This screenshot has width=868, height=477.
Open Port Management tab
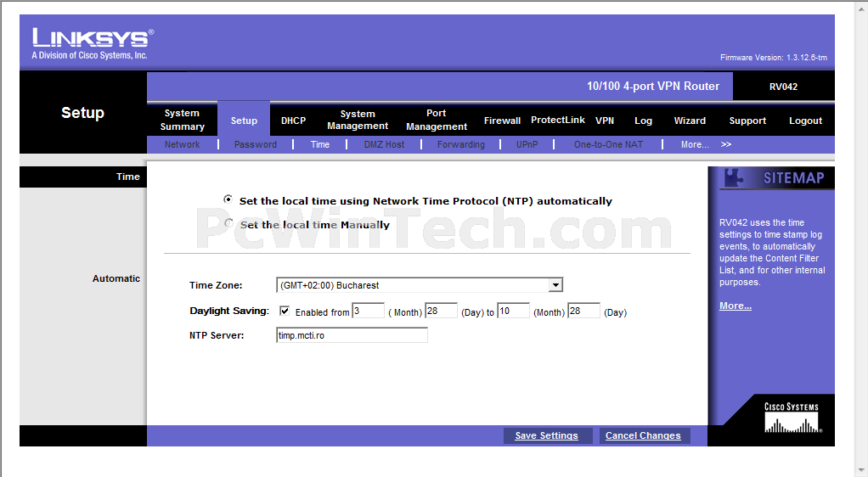pyautogui.click(x=437, y=120)
